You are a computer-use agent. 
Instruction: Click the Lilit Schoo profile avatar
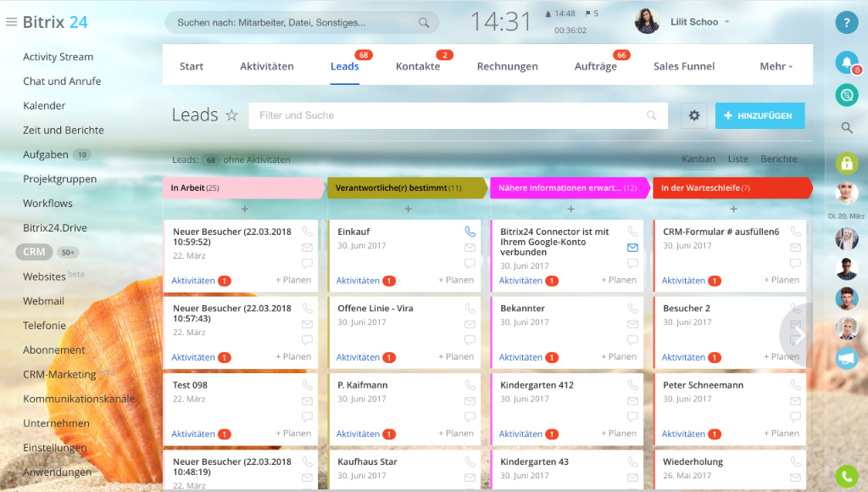[647, 22]
